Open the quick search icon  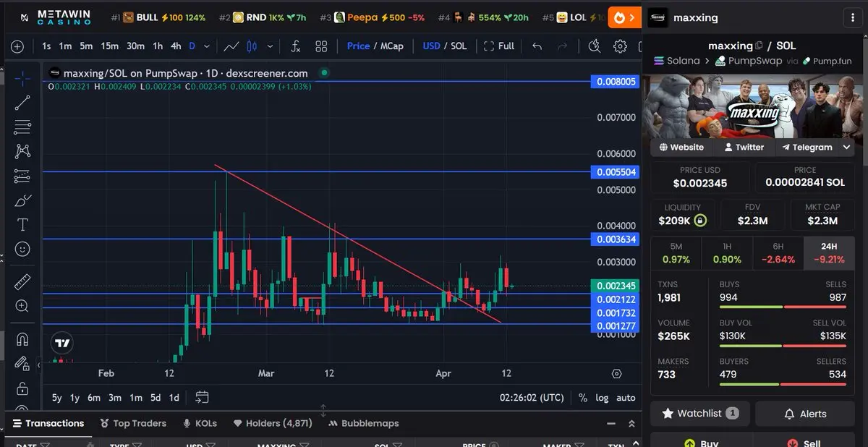[595, 46]
